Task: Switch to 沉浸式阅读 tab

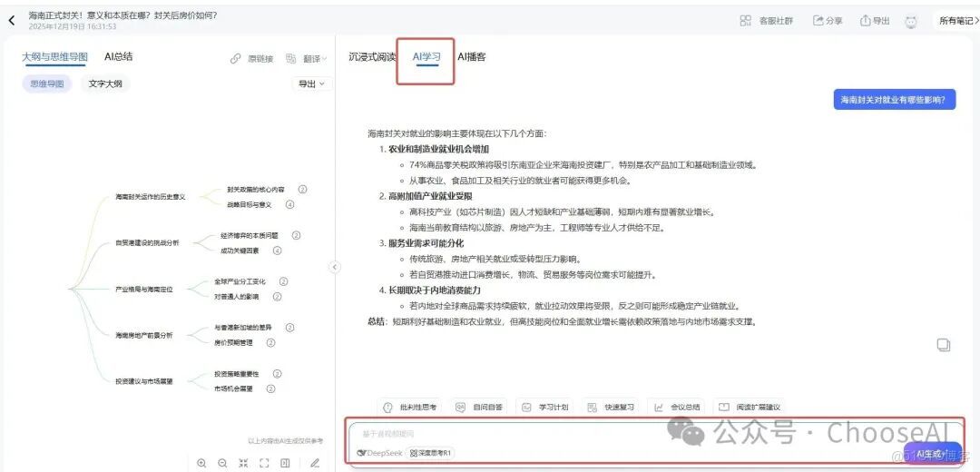Action: 372,57
